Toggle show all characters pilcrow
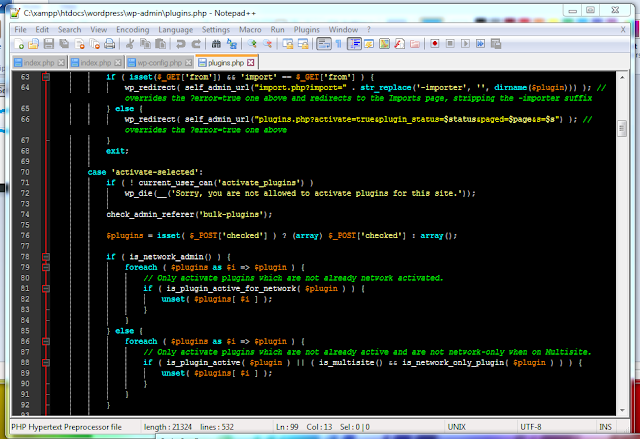640x439 pixels. 338,44
